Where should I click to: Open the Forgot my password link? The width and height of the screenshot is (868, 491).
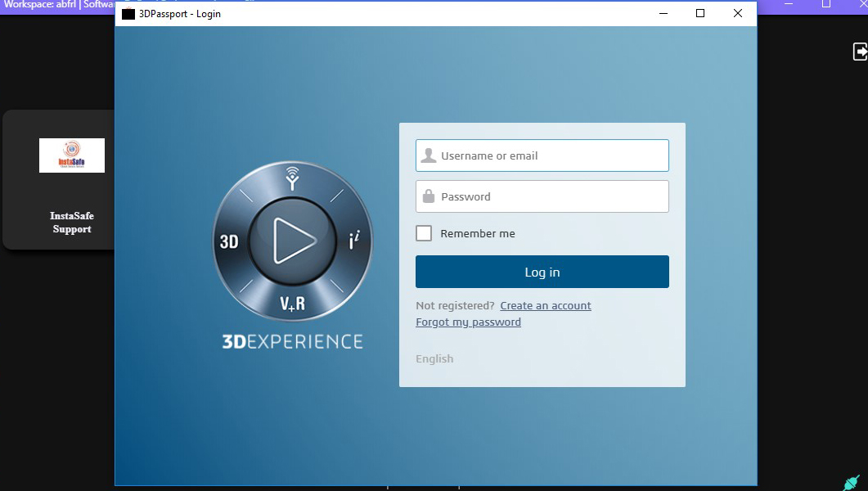tap(468, 322)
